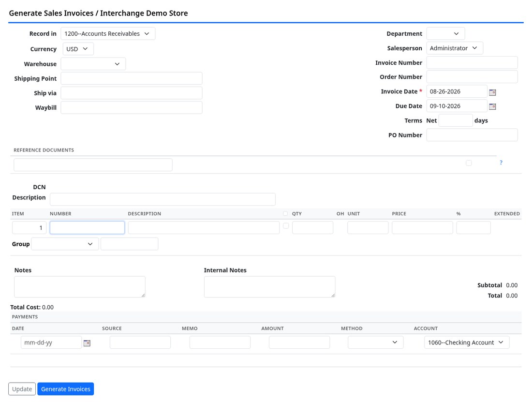Open the Group dropdown
The image size is (532, 402).
[x=65, y=244]
